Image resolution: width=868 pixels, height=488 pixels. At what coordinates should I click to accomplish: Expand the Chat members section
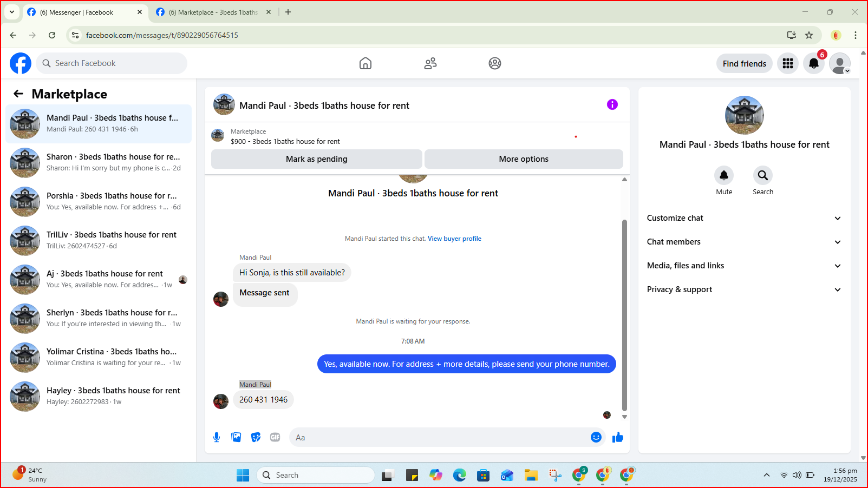(745, 242)
